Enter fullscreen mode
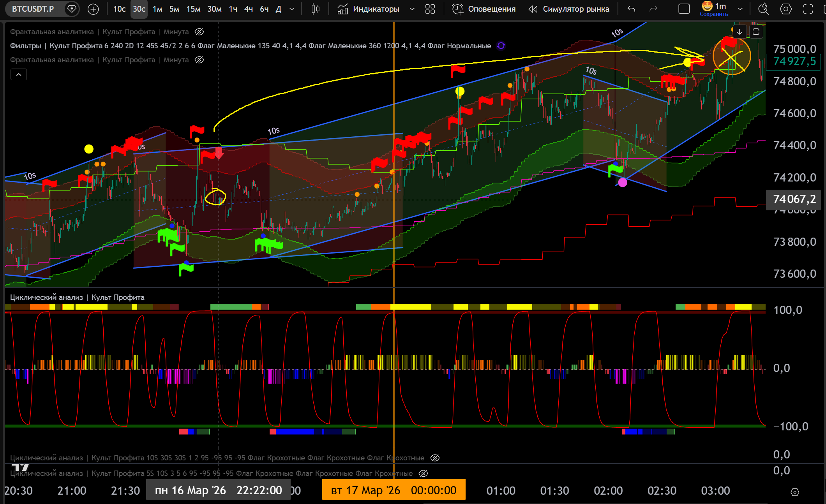 coord(808,9)
